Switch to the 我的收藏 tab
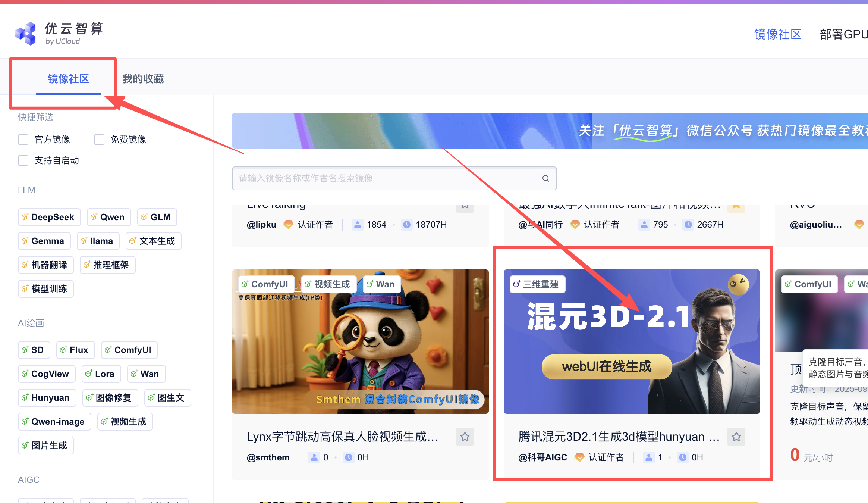This screenshot has width=868, height=503. 143,79
